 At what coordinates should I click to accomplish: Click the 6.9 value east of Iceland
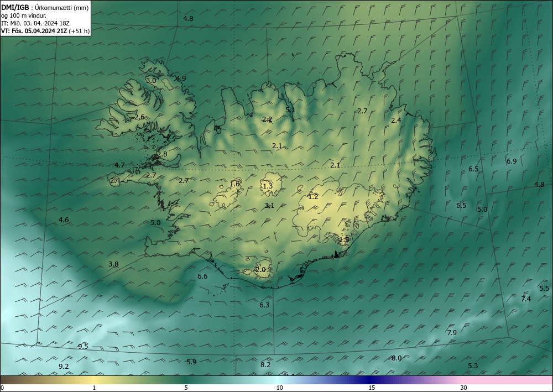(512, 161)
